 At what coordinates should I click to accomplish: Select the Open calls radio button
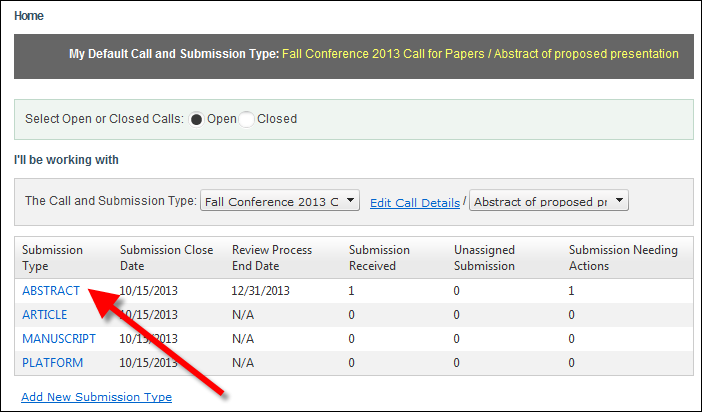(197, 120)
